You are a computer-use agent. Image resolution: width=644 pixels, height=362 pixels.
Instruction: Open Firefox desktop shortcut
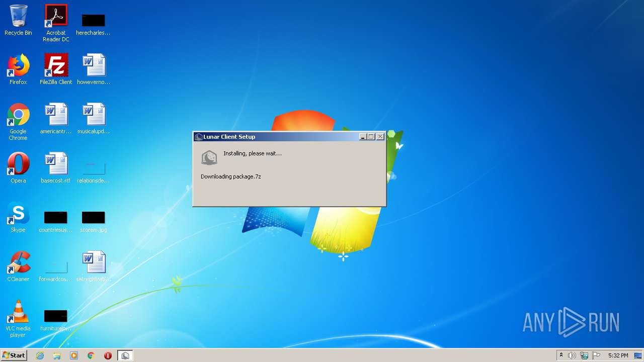pyautogui.click(x=18, y=69)
